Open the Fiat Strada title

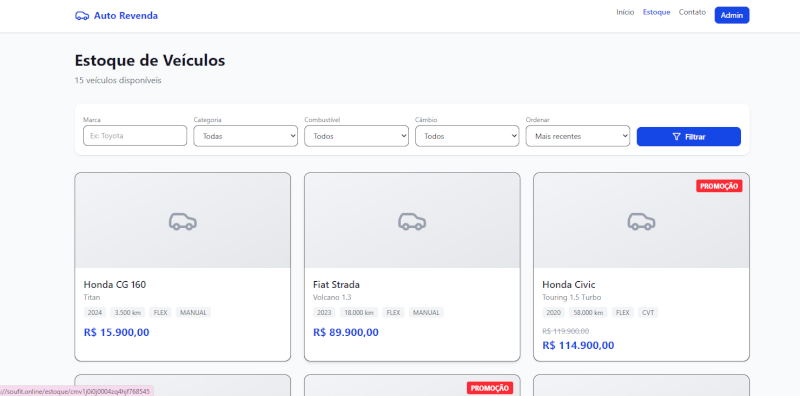coord(336,285)
